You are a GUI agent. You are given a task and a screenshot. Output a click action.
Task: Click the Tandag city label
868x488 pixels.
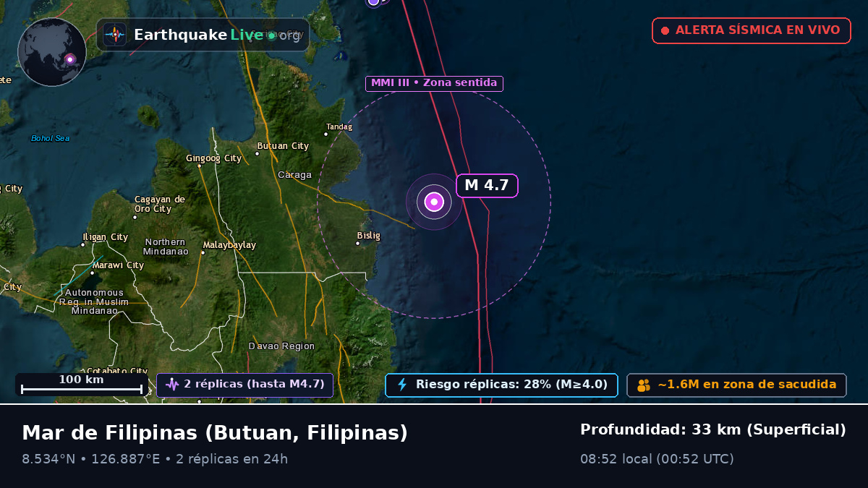coord(339,127)
